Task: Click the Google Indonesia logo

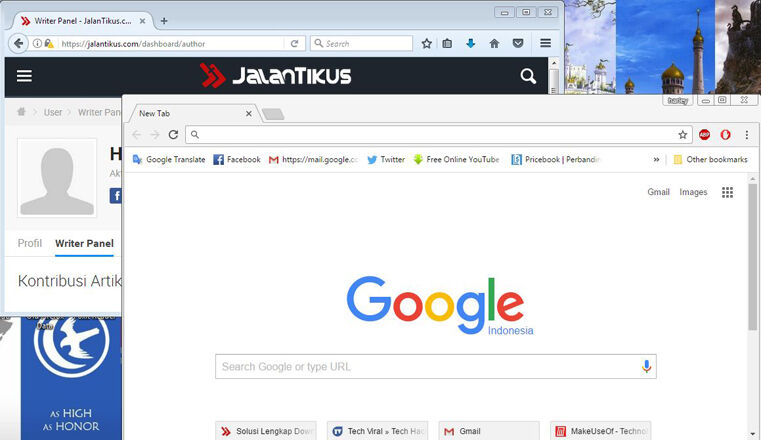Action: click(439, 306)
